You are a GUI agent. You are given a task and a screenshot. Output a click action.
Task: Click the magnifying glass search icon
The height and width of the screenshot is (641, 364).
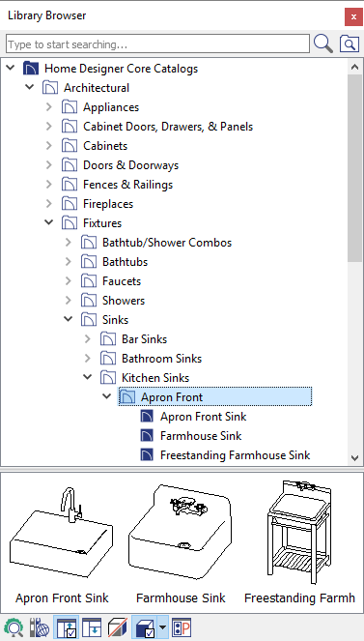point(323,44)
